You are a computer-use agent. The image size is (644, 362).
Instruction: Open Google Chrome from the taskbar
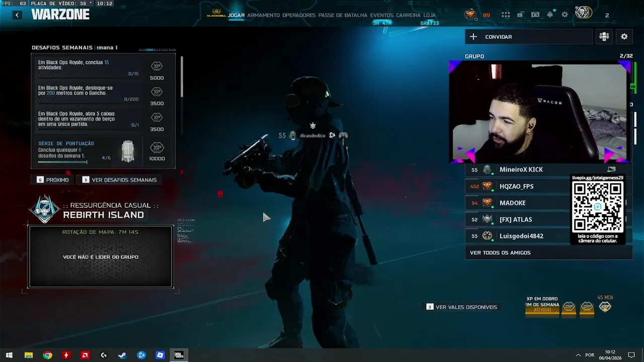coord(47,355)
